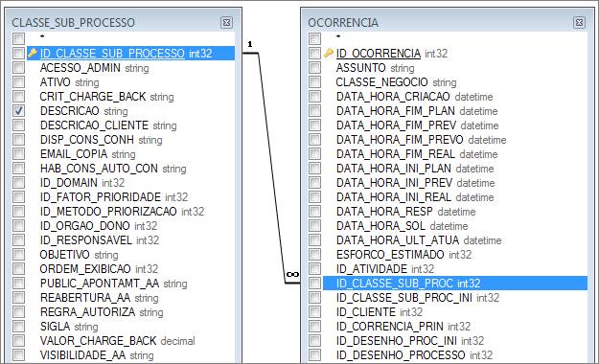The height and width of the screenshot is (364, 599).
Task: Click the 1 cardinality marker on relationship
Action: 250,44
